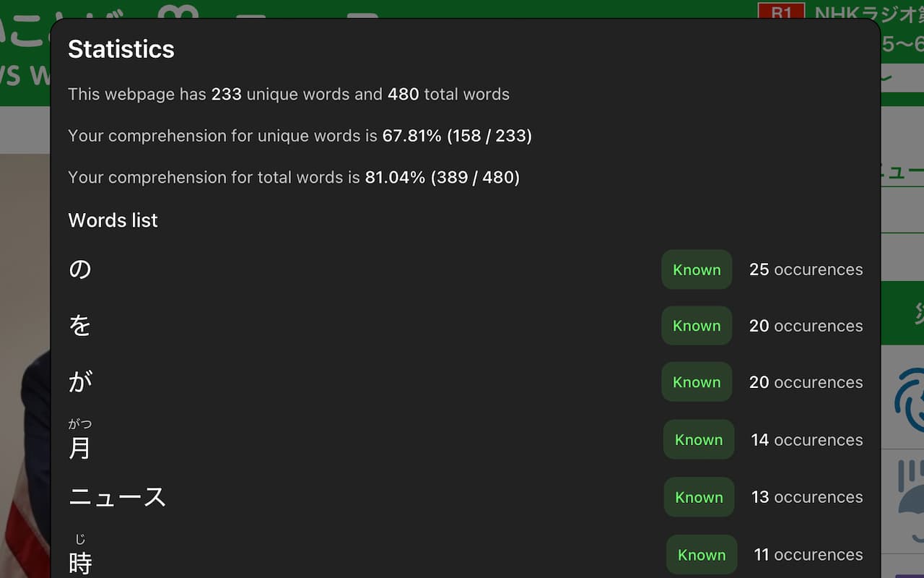Image resolution: width=924 pixels, height=578 pixels.
Task: Select the word 月 in list
Action: [80, 448]
